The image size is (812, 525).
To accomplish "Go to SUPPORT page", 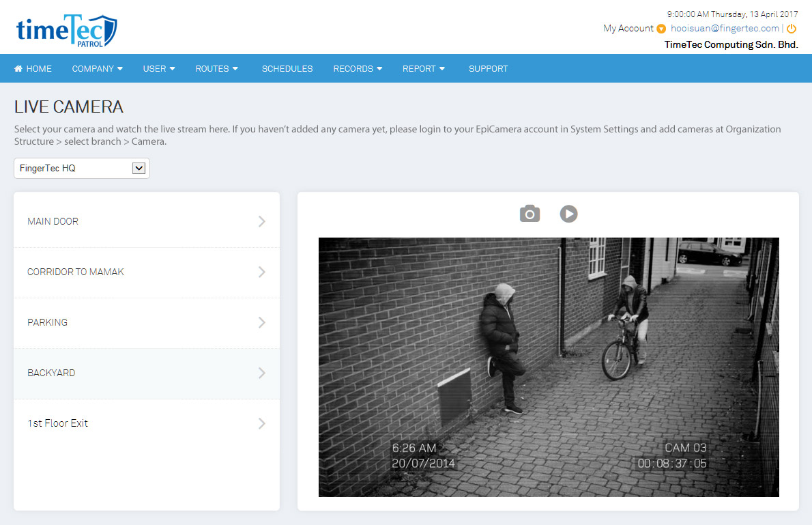I will [x=489, y=68].
